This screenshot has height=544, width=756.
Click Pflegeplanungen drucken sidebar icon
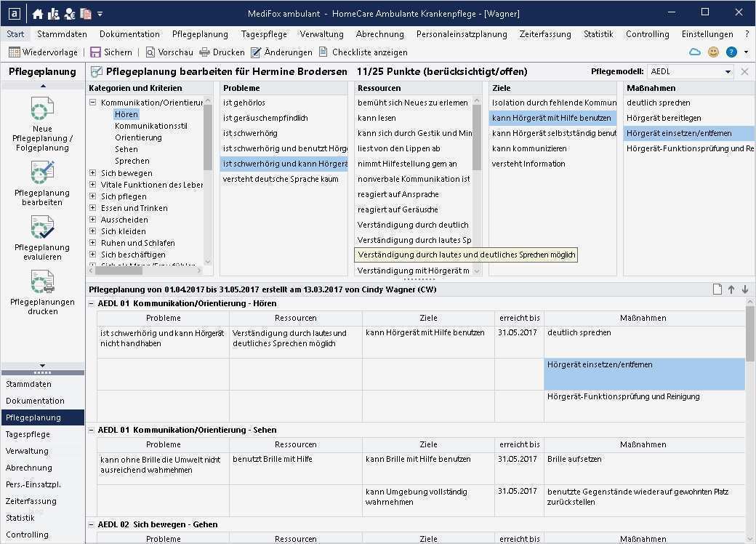(x=42, y=281)
